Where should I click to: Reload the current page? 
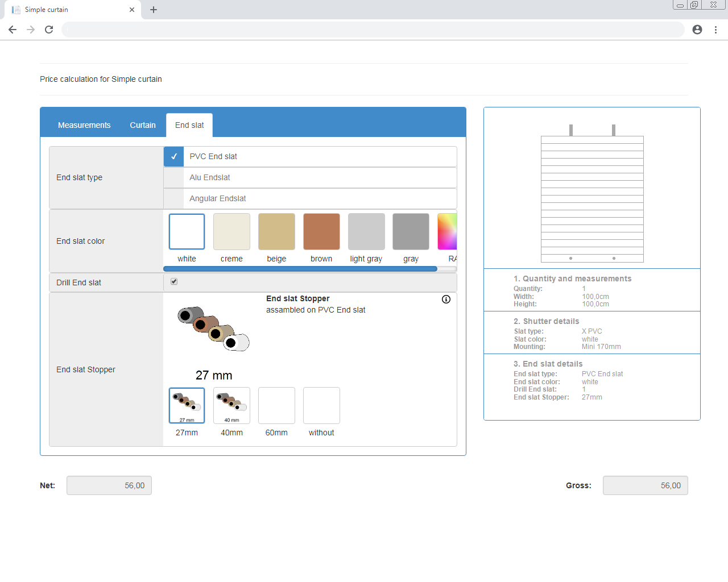49,30
